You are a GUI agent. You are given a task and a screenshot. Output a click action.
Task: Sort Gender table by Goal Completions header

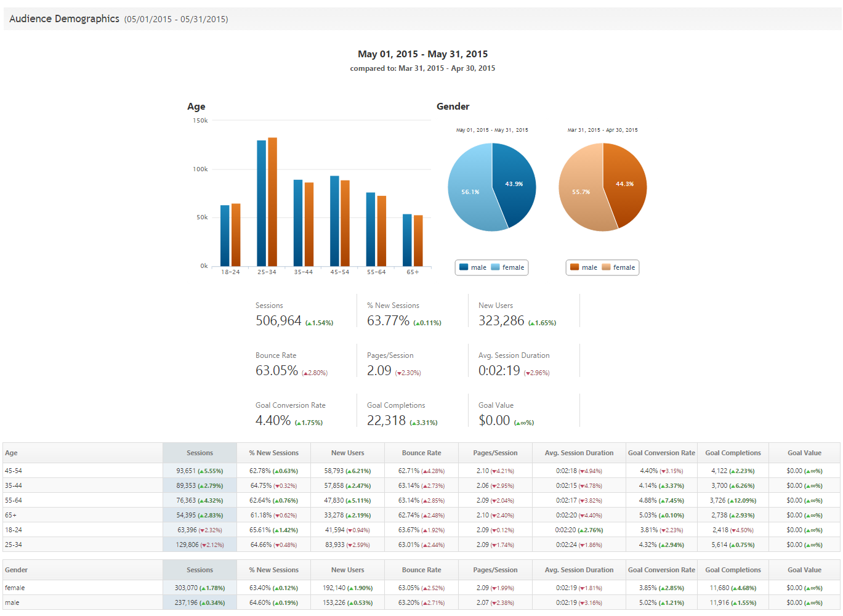(x=733, y=570)
